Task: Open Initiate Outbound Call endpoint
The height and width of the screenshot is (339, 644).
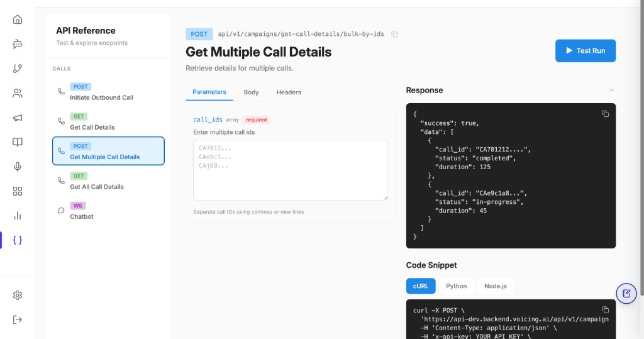Action: (108, 92)
